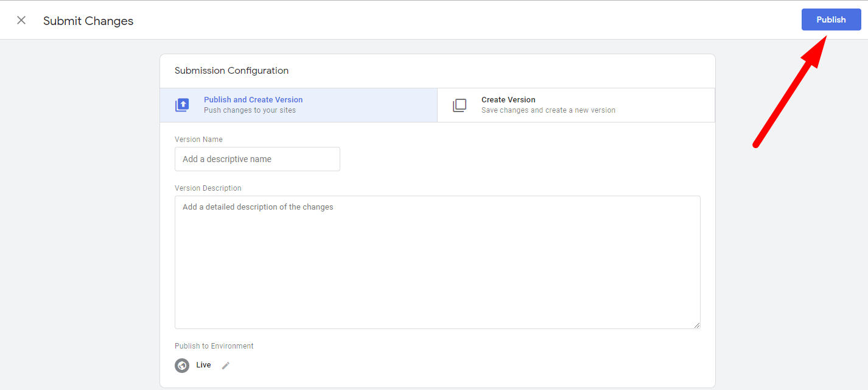Edit environment using the pencil icon
The image size is (868, 390).
[x=226, y=366]
